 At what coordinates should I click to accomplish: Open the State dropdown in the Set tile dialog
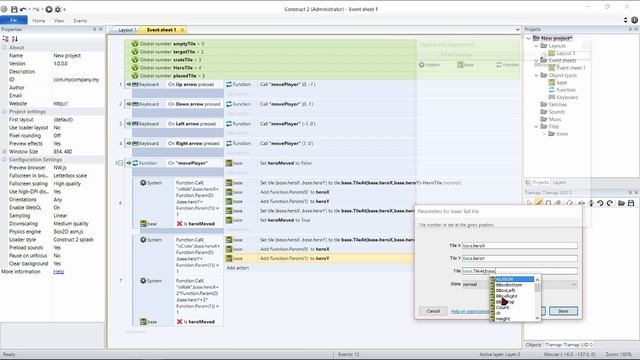tap(573, 284)
